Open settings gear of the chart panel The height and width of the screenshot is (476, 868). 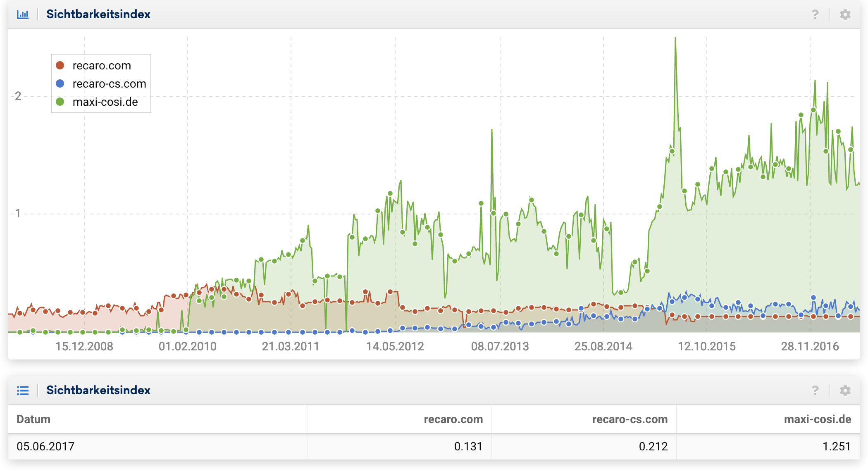click(x=845, y=15)
